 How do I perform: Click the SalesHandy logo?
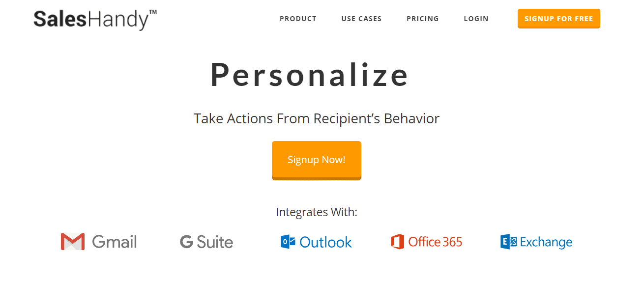click(x=95, y=19)
